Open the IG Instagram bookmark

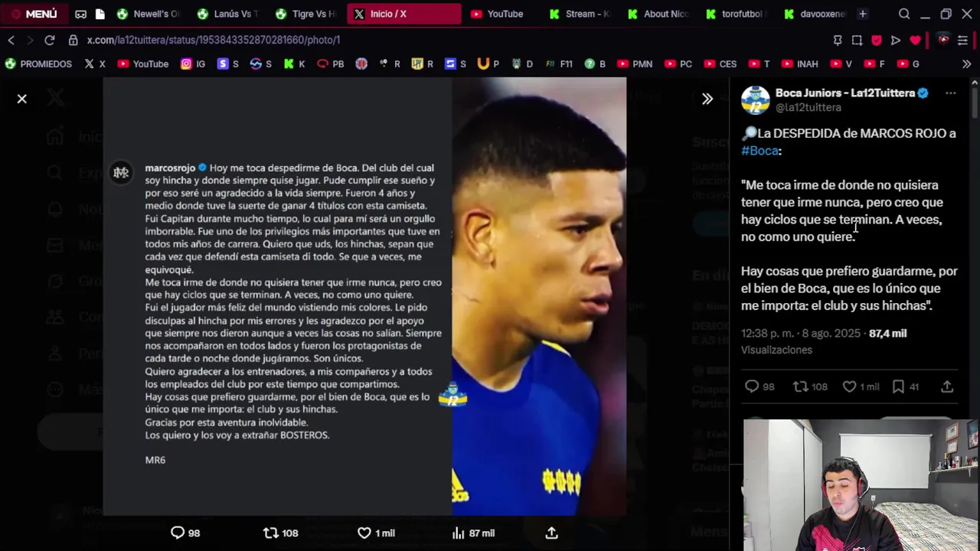[193, 64]
